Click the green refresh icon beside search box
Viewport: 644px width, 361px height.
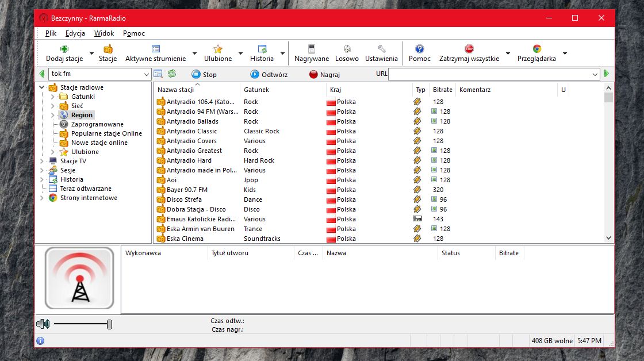pyautogui.click(x=172, y=74)
